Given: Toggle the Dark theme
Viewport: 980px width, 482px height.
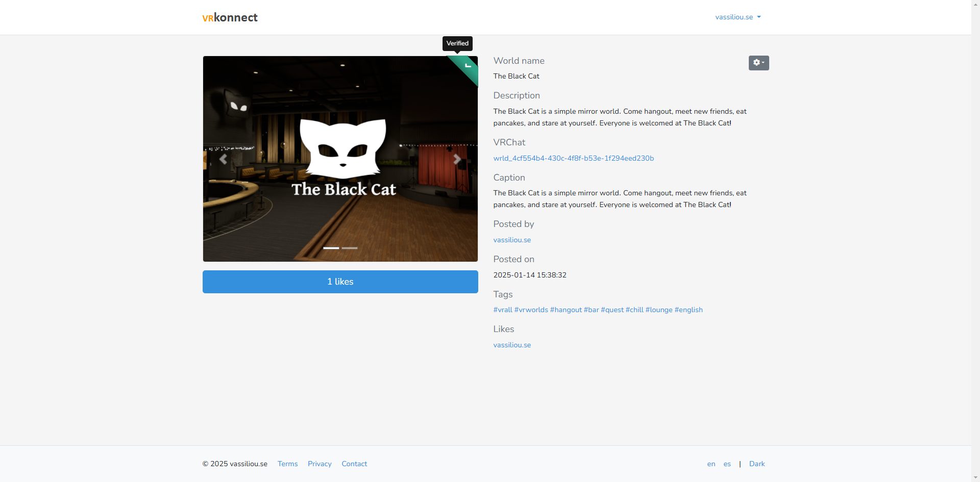Looking at the screenshot, I should tap(757, 464).
